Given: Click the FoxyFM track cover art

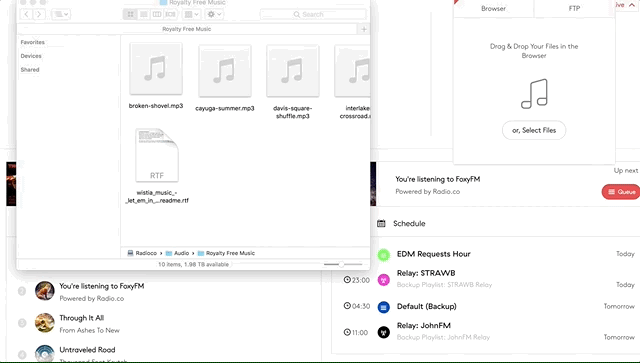Looking at the screenshot, I should (44, 291).
